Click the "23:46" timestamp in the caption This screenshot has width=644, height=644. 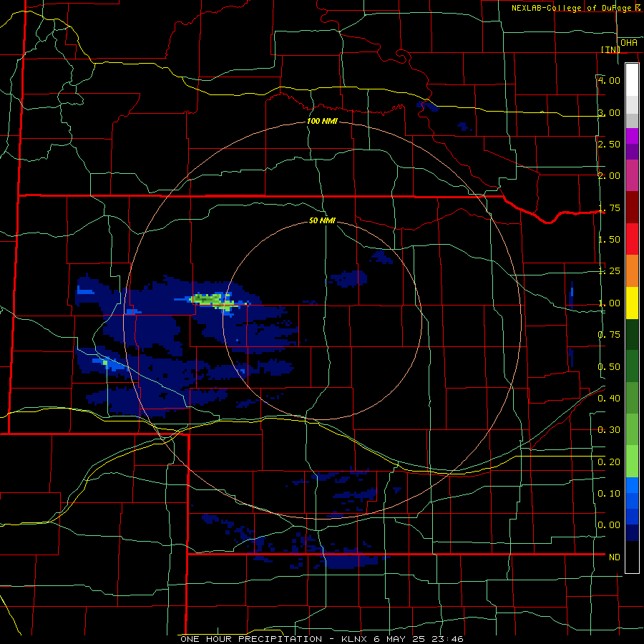447,639
